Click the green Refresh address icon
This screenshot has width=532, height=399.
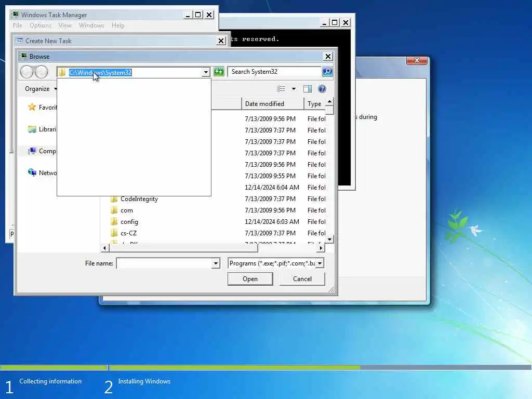[x=219, y=72]
